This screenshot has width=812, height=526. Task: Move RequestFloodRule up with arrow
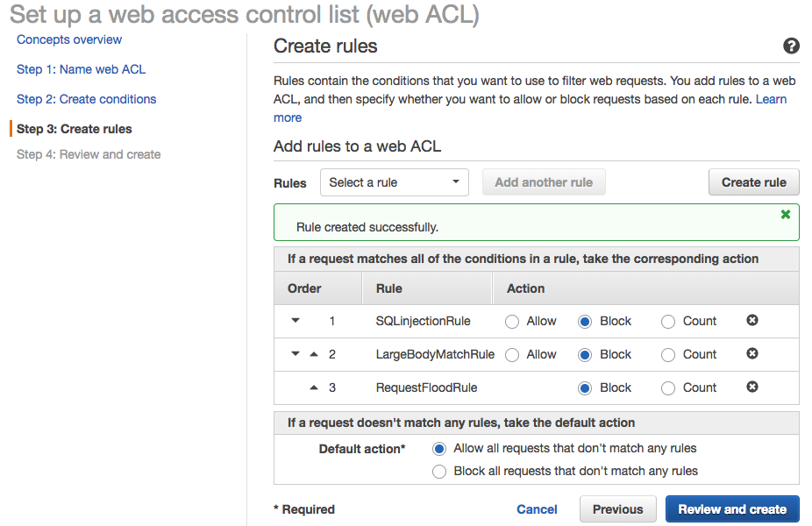[314, 387]
